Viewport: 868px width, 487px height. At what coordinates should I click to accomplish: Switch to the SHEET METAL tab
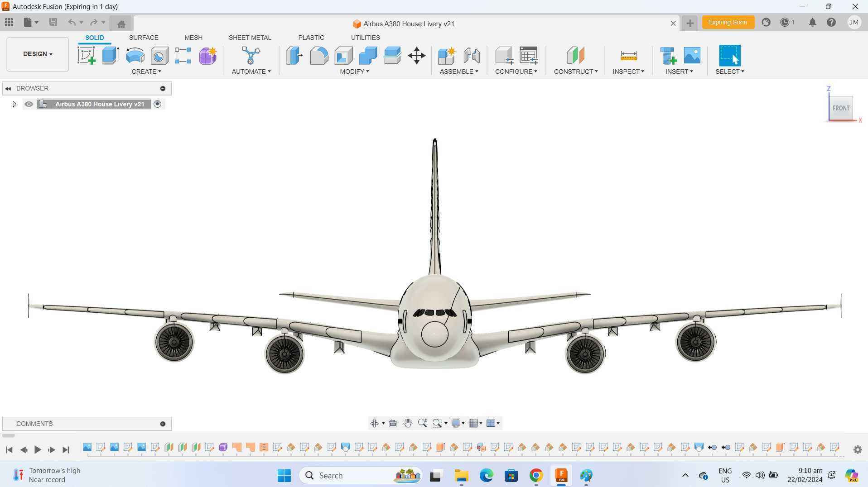250,38
